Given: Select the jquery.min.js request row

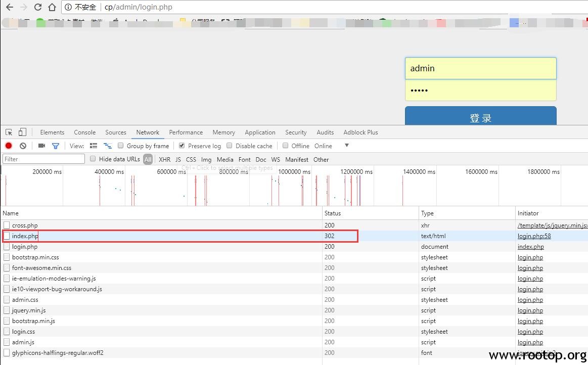Looking at the screenshot, I should [x=294, y=310].
